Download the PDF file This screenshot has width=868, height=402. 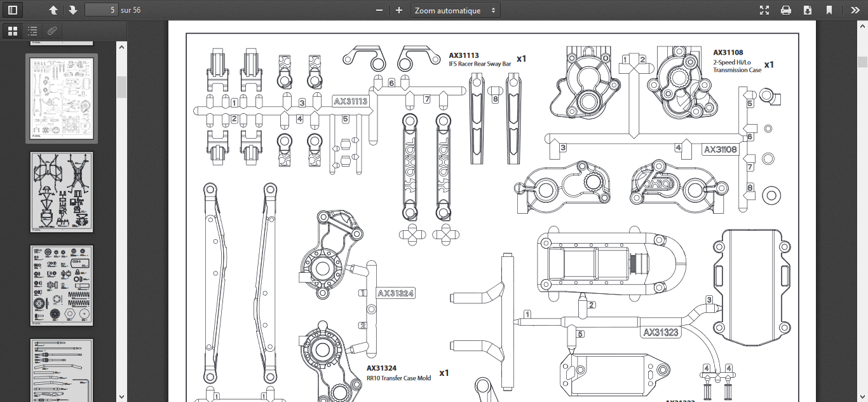808,10
